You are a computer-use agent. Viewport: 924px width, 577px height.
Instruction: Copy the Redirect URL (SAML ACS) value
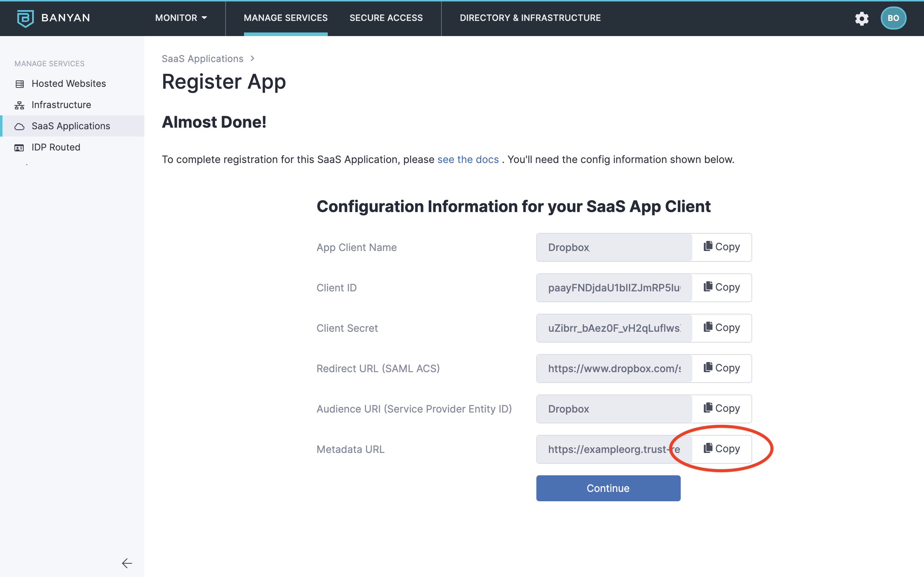721,368
